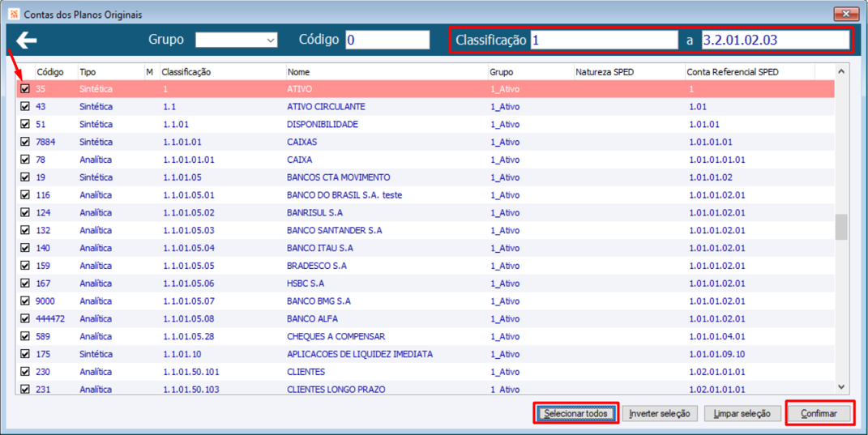Viewport: 868px width, 435px height.
Task: Select the BANCO DO BRASIL S.A. teste name
Action: (x=344, y=194)
